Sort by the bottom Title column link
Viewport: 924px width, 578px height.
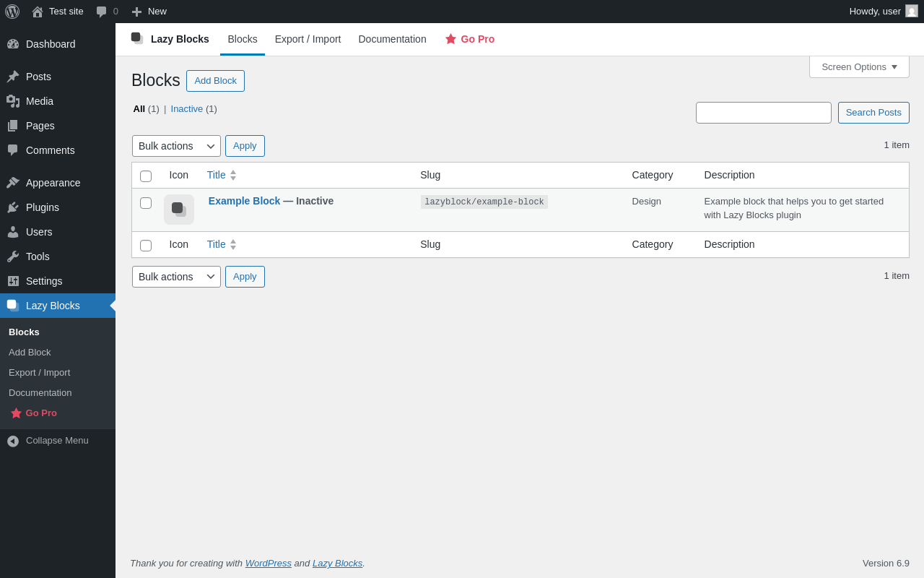(217, 244)
